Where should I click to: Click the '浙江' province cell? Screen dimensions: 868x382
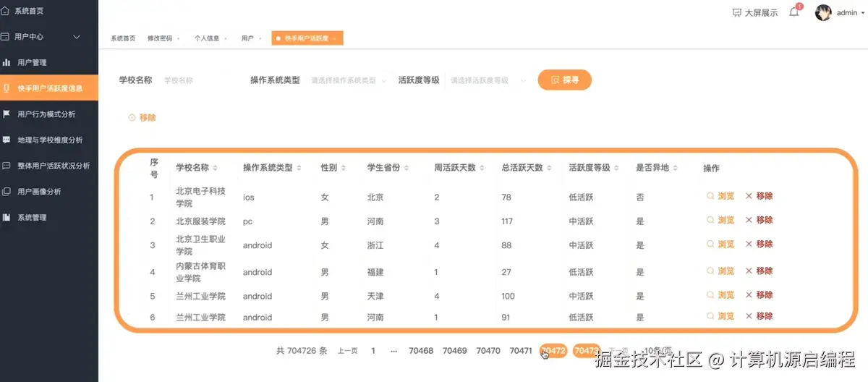point(375,245)
